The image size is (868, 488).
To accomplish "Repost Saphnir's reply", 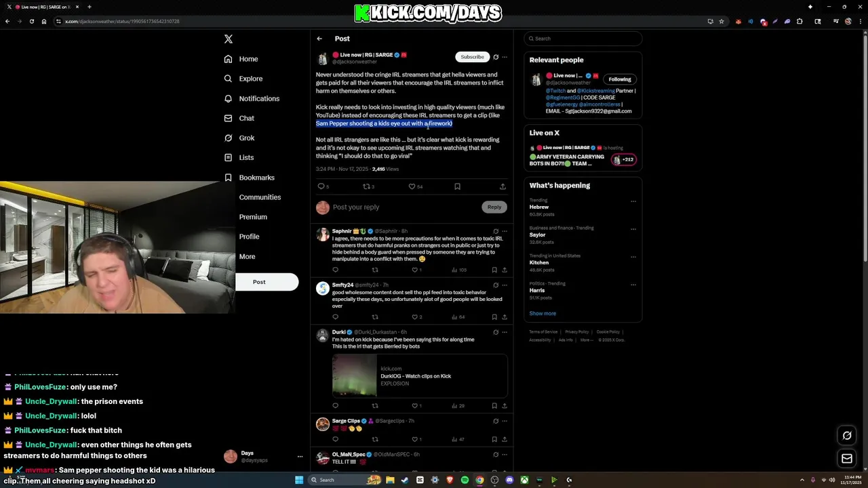I will pyautogui.click(x=375, y=270).
